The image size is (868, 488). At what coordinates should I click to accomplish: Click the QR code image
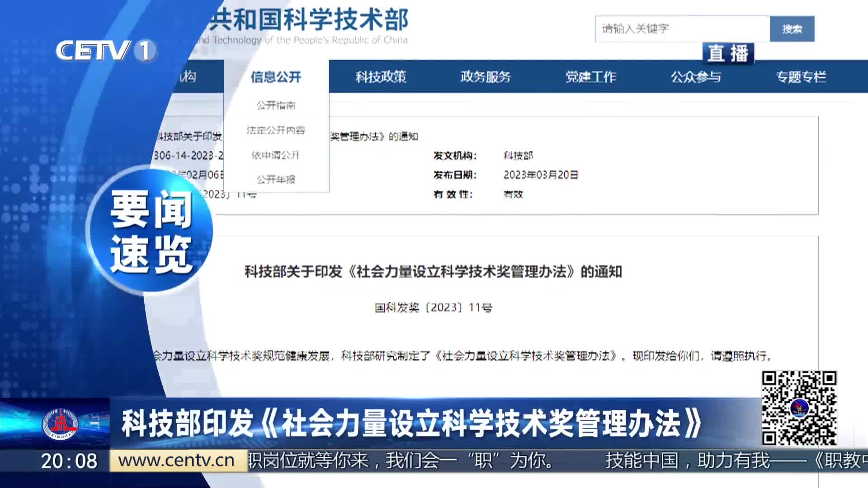tap(799, 408)
